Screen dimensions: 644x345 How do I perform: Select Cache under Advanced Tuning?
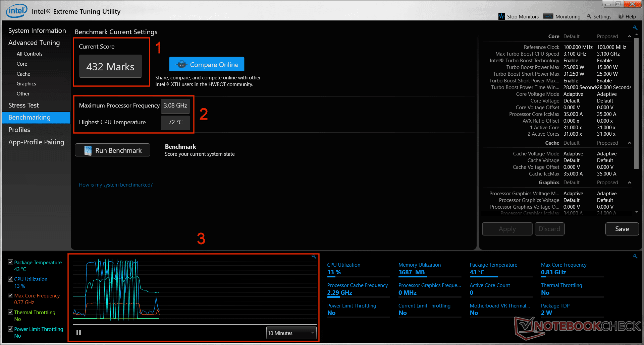tap(23, 74)
